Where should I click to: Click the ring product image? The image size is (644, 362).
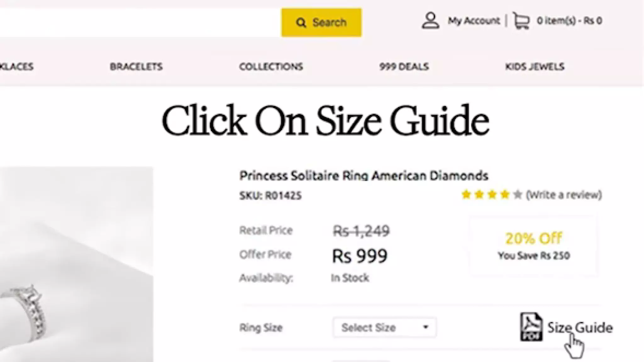click(75, 264)
